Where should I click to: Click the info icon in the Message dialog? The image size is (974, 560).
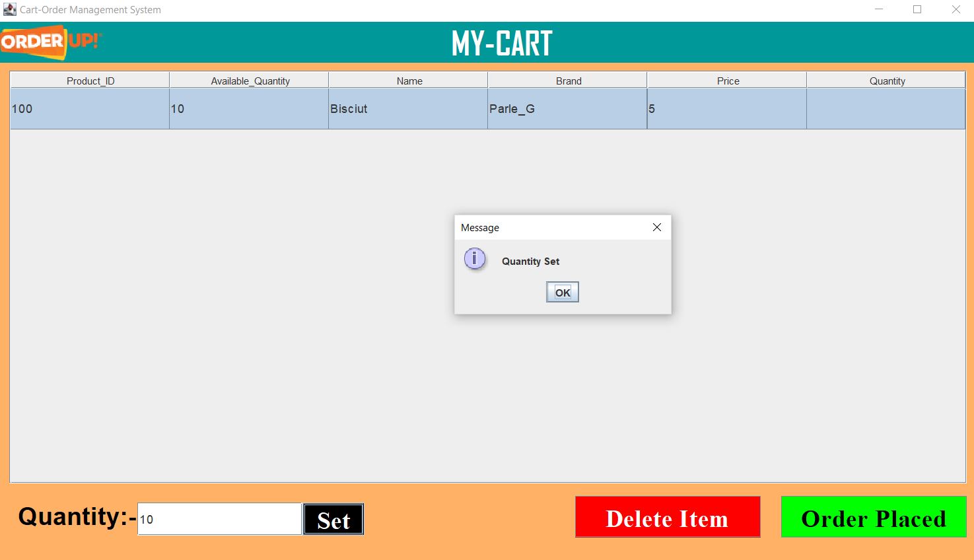click(475, 259)
